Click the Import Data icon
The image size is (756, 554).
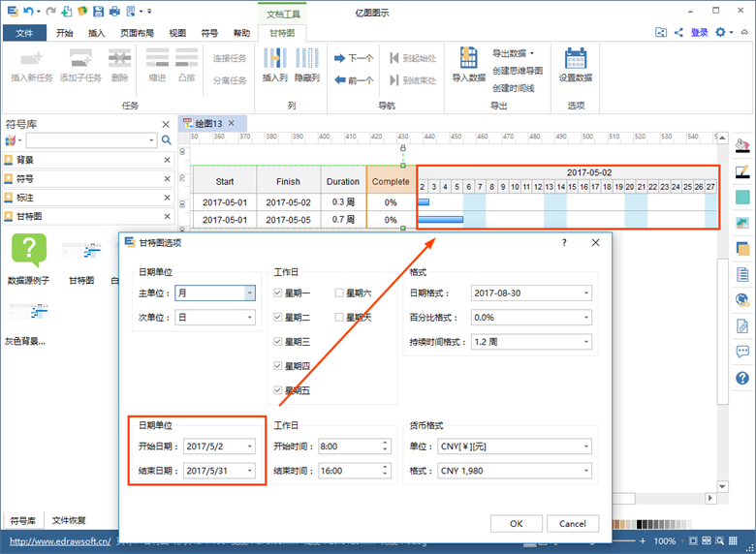coord(469,57)
